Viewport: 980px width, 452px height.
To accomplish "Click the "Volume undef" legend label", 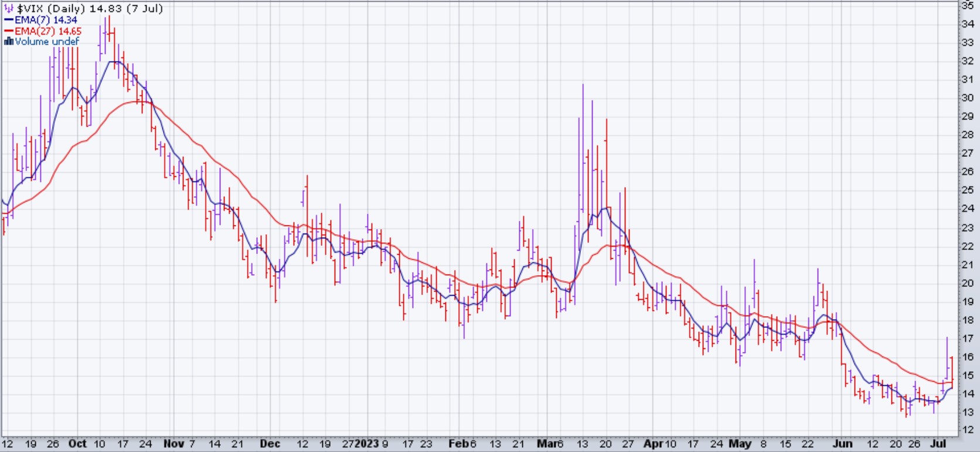I will click(x=47, y=42).
